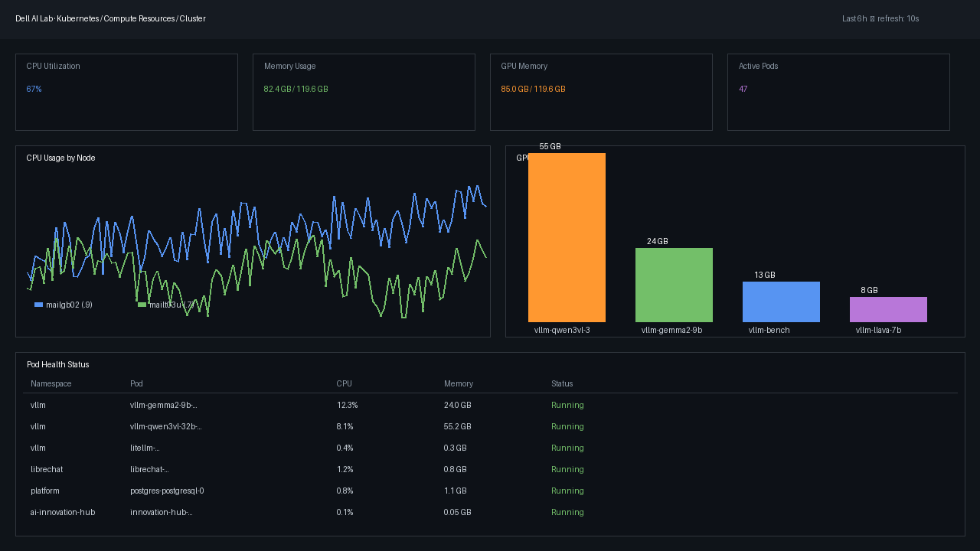The height and width of the screenshot is (551, 980).
Task: Open the vllm-gemma2-9b pod row
Action: tap(490, 405)
